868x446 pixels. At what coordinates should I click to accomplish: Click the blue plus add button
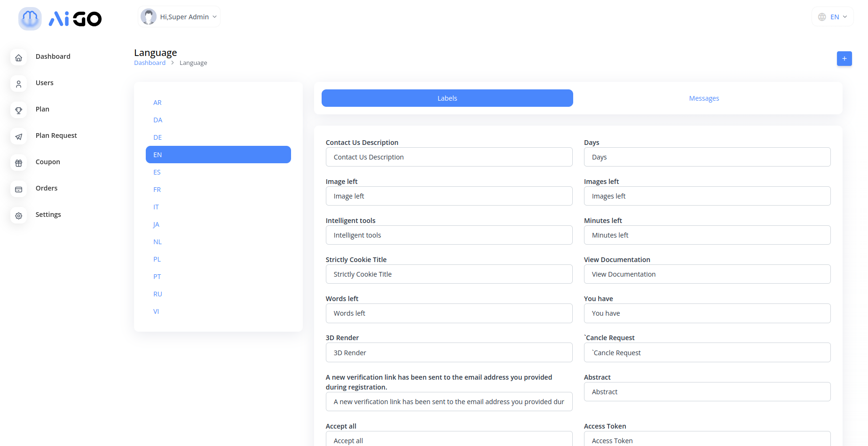[844, 58]
